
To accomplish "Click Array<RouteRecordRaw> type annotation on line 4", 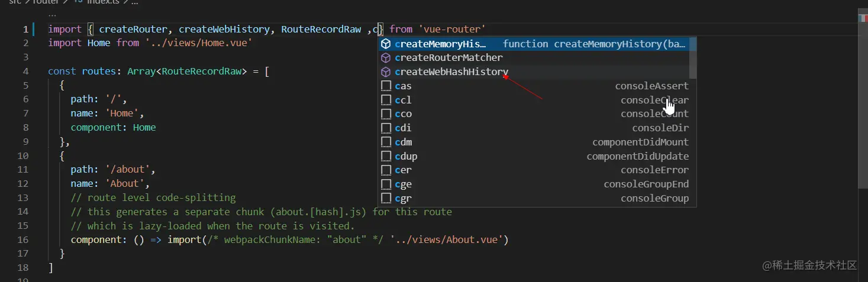I will [188, 71].
